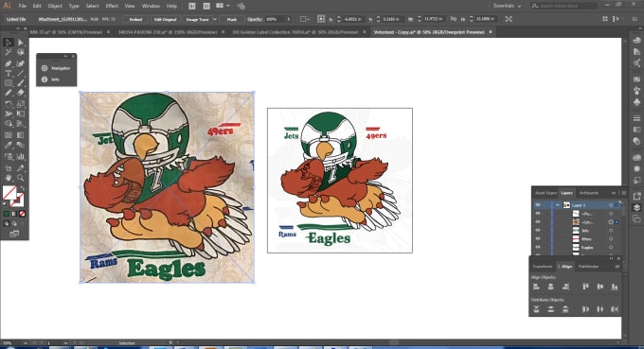
Task: Open the Align panel flyout menu
Action: 617,267
